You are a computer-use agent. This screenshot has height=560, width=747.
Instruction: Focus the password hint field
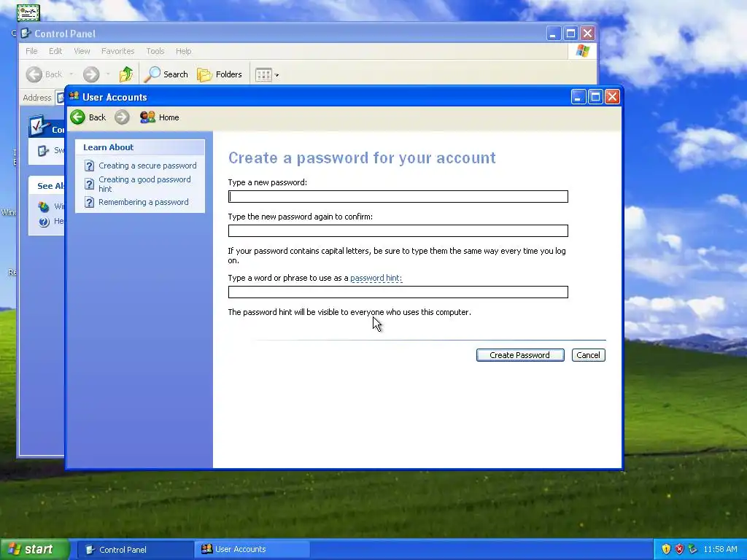[398, 292]
